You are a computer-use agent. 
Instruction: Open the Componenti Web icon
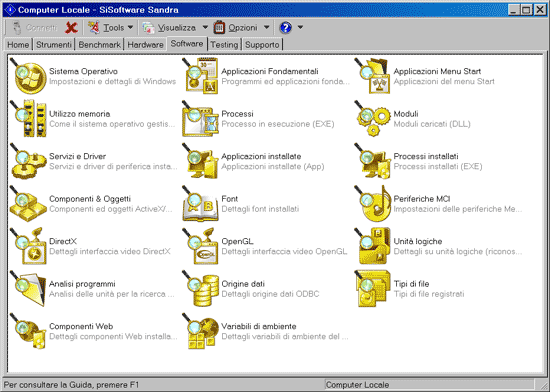28,331
